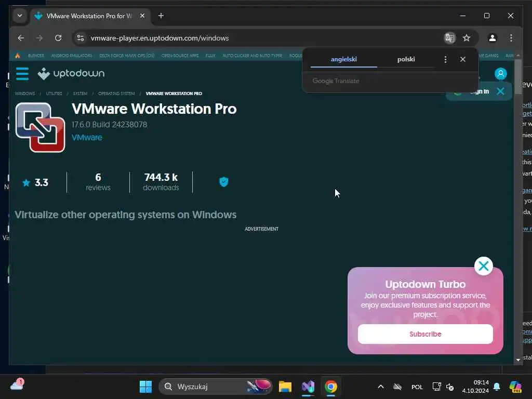Open the VMware developer link
The width and height of the screenshot is (532, 399).
pos(87,137)
